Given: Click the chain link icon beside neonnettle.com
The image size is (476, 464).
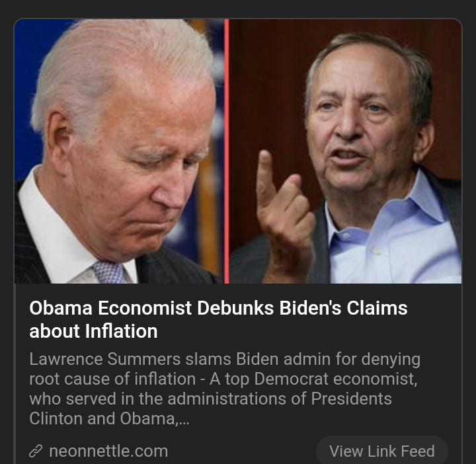Looking at the screenshot, I should pyautogui.click(x=36, y=451).
